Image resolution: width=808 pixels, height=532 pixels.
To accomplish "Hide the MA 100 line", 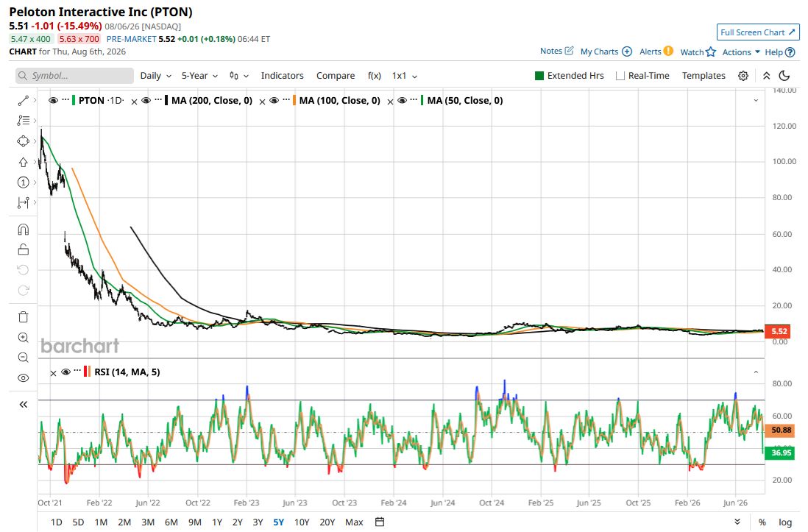I will (x=274, y=101).
